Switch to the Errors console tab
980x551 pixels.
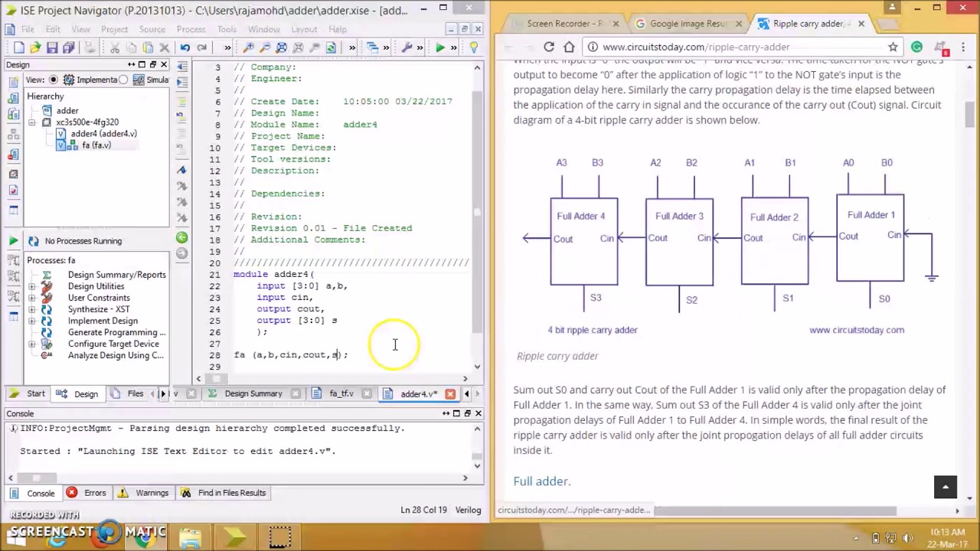(x=87, y=493)
